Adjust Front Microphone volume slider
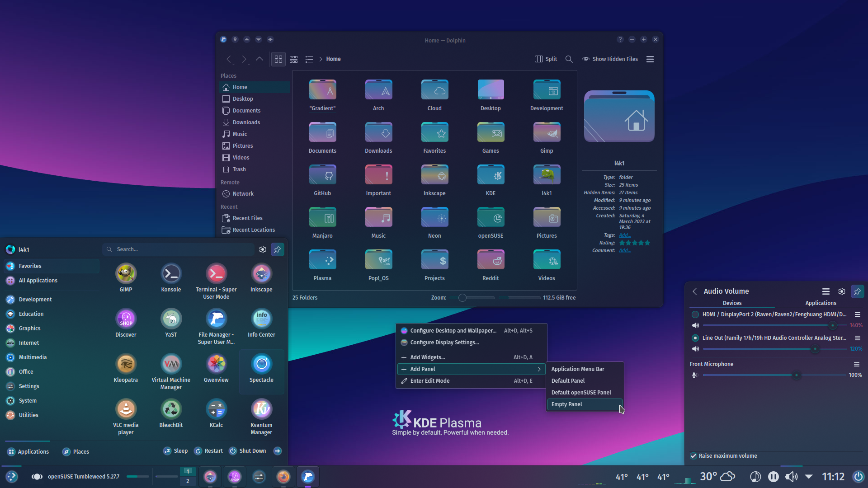 [x=774, y=375]
